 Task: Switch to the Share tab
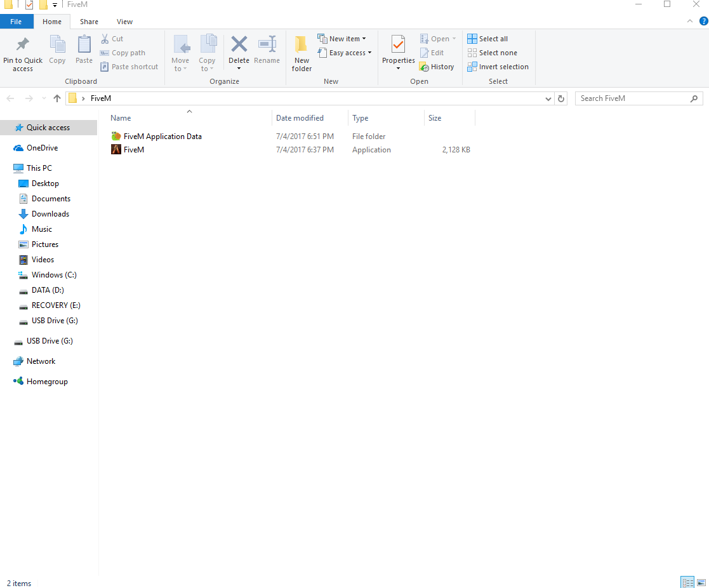(x=89, y=22)
